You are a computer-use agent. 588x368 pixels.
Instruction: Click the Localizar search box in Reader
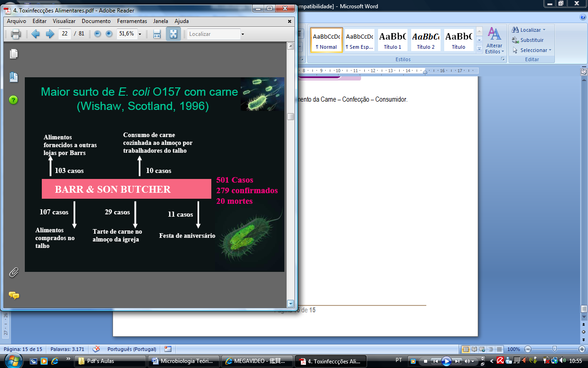click(x=214, y=34)
